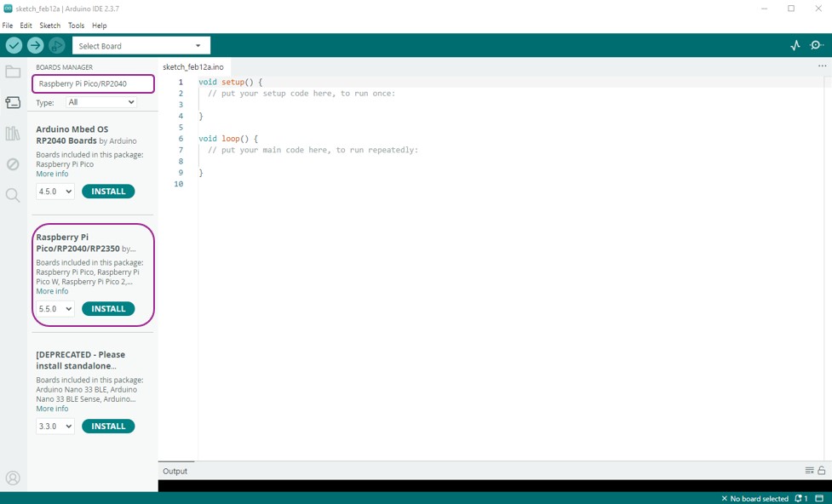Select the Output panel tab
This screenshot has width=832, height=504.
pyautogui.click(x=175, y=471)
